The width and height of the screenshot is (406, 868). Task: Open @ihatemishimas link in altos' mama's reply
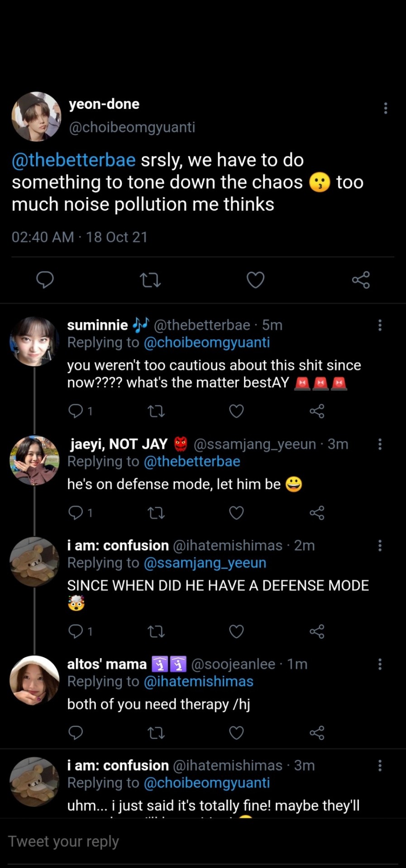pos(198,681)
